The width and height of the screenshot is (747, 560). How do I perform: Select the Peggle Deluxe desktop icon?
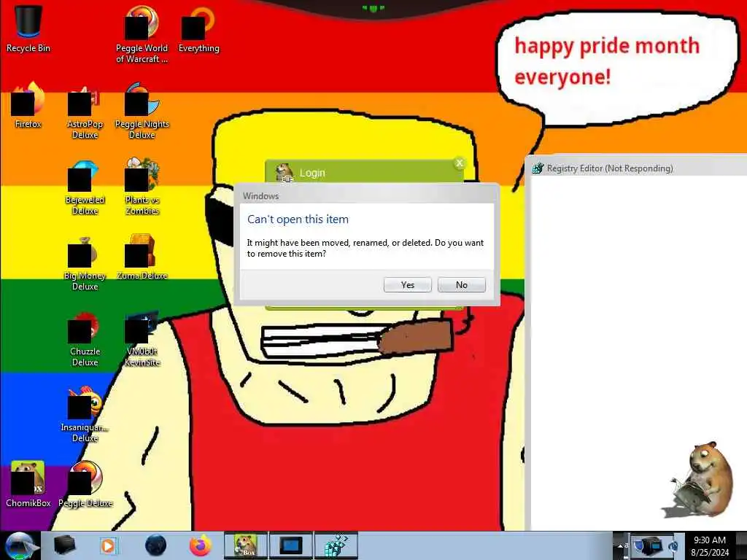click(85, 484)
